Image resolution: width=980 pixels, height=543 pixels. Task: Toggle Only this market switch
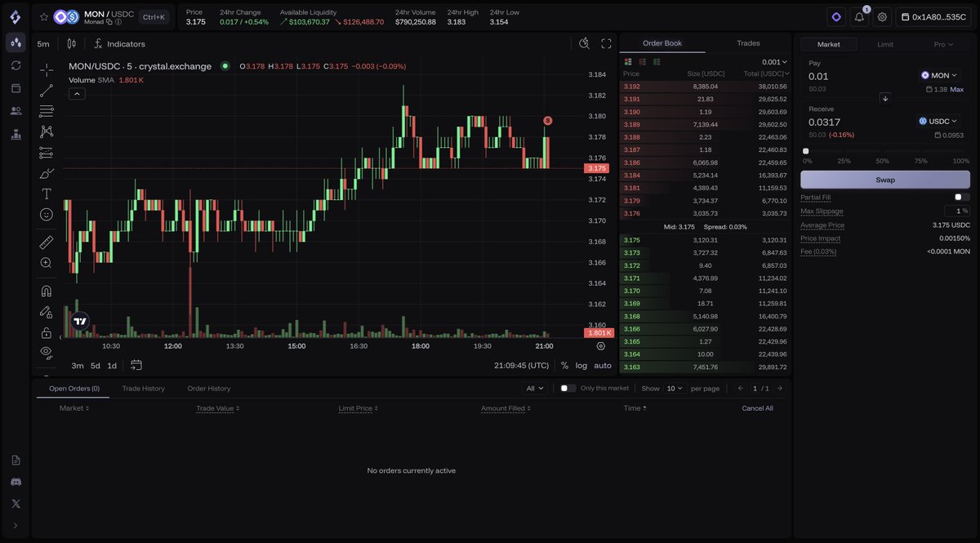click(568, 389)
